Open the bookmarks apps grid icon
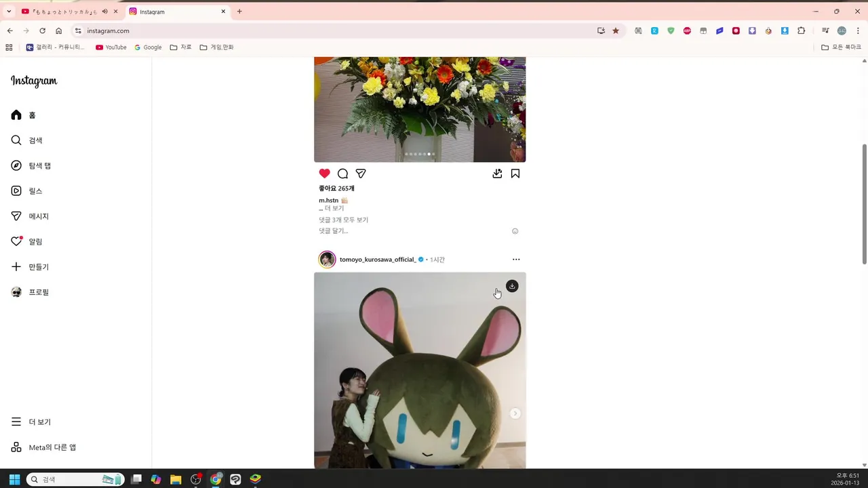Screen dimensions: 868x488 [x=9, y=47]
